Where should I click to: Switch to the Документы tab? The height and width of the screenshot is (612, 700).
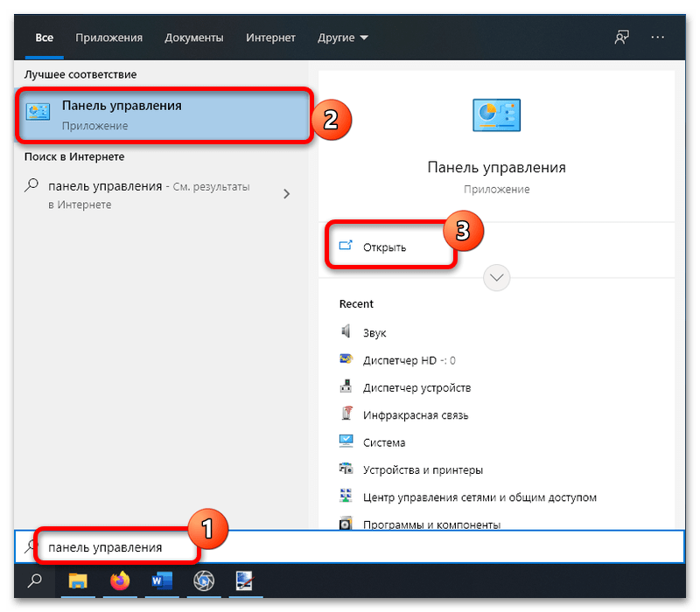193,38
